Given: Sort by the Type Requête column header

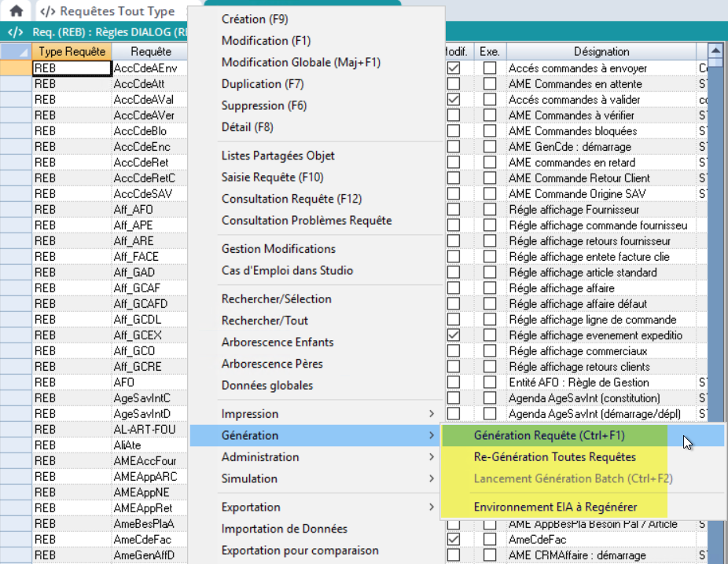Looking at the screenshot, I should click(72, 51).
